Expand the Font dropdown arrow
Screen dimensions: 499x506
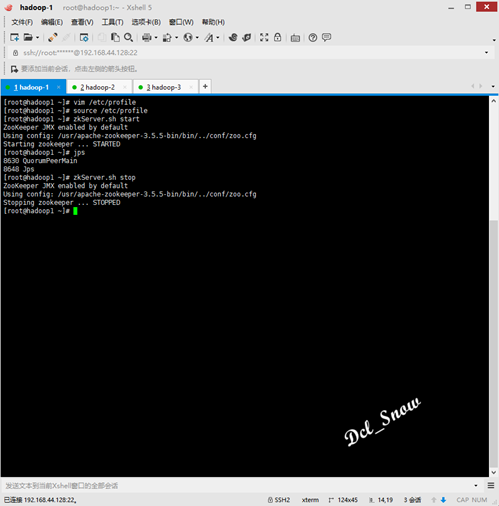pyautogui.click(x=218, y=38)
